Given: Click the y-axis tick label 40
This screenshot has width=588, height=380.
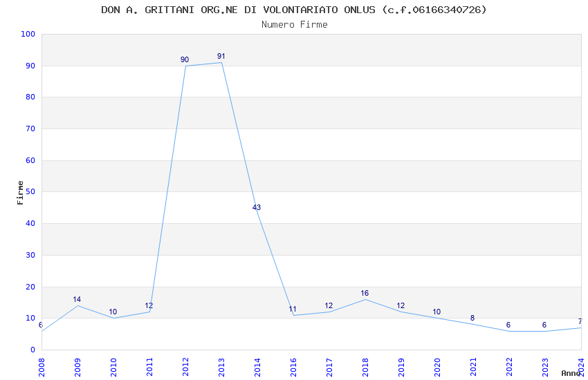Looking at the screenshot, I should coord(30,223).
